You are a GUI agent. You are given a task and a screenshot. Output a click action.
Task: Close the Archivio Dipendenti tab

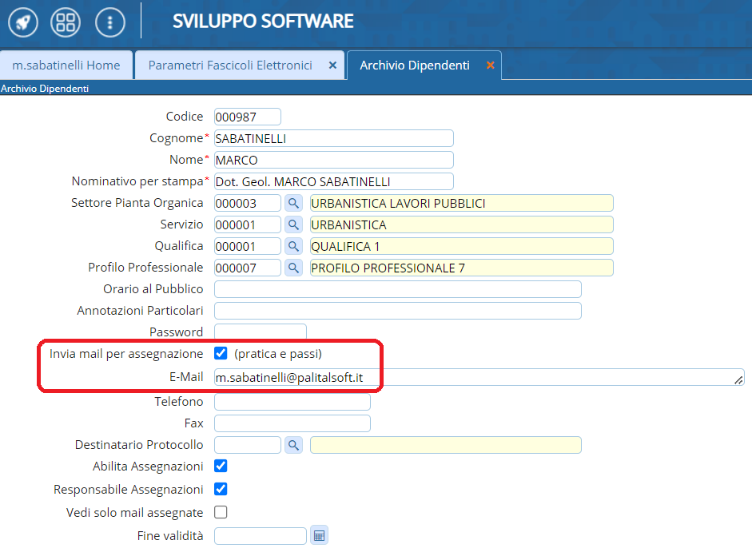point(490,66)
